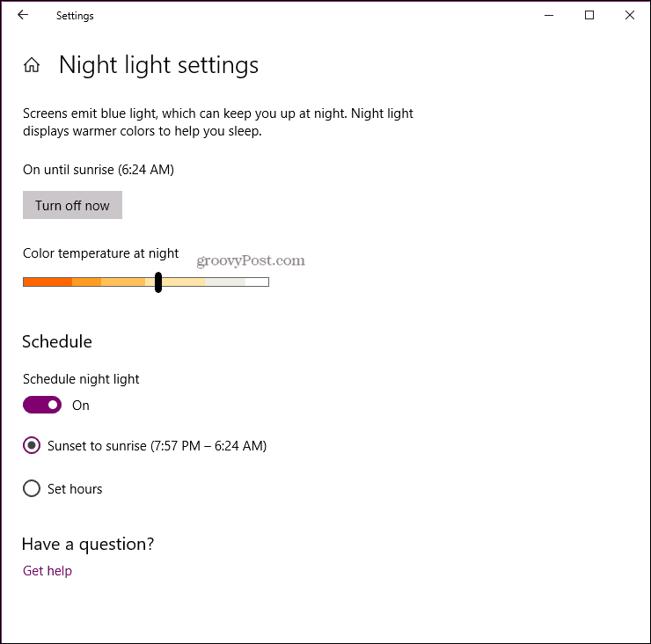Click the On label beside the toggle
This screenshot has height=644, width=651.
[x=81, y=406]
